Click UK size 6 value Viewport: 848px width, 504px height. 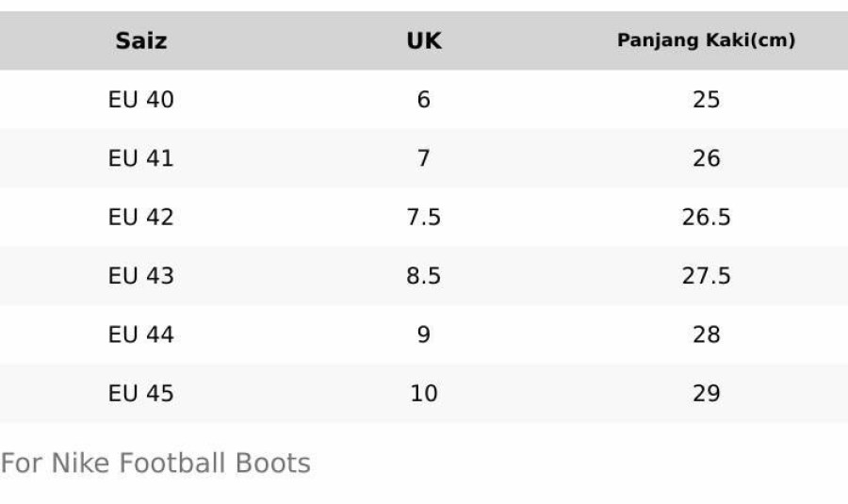point(424,99)
